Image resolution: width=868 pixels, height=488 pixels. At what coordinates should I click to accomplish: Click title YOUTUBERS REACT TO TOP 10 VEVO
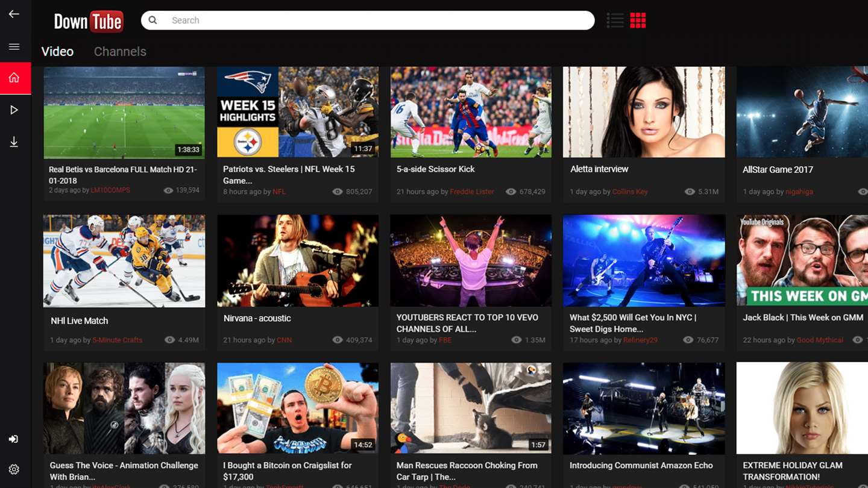tap(467, 323)
